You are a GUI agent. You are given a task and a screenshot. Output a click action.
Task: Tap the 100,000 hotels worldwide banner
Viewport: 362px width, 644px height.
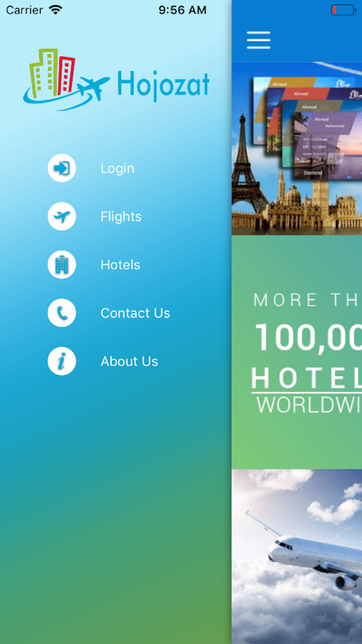(297, 352)
